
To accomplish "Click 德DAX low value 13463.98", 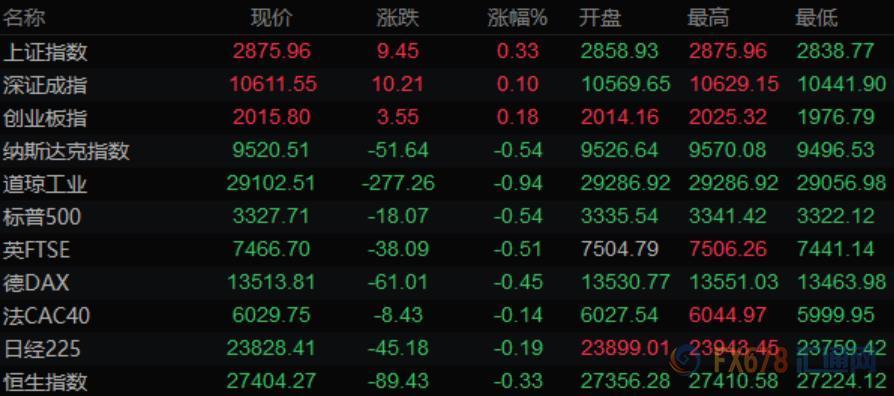I will coord(842,283).
